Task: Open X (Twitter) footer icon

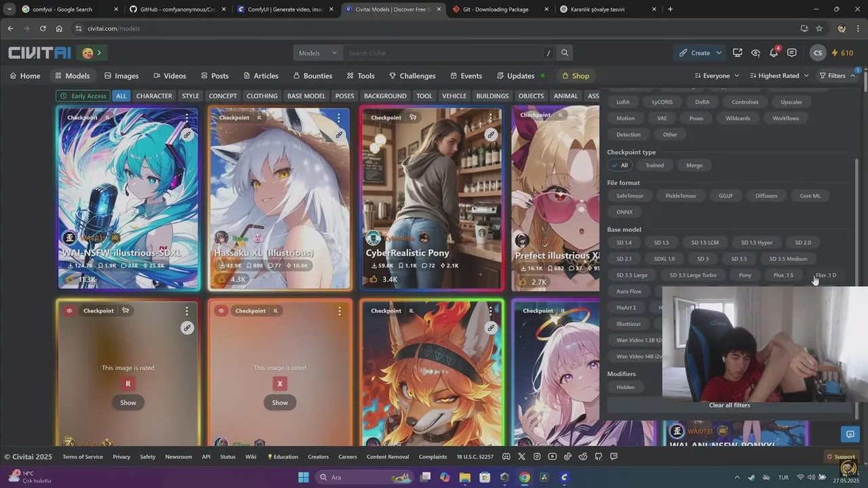Action: (x=521, y=457)
